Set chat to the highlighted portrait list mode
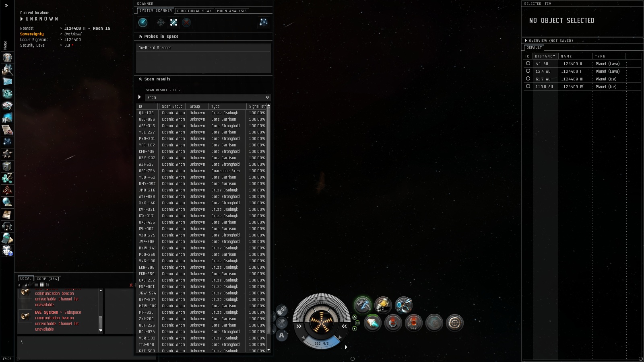This screenshot has width=644, height=362. coord(42,285)
